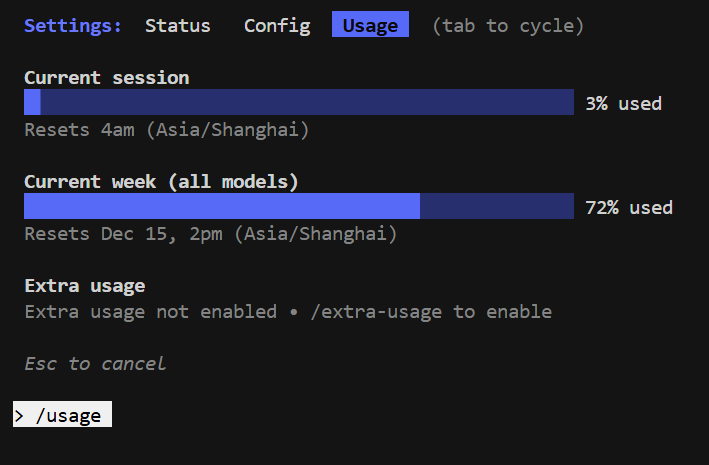Viewport: 709px width, 465px height.
Task: Click the Current session progress bar
Action: [298, 102]
